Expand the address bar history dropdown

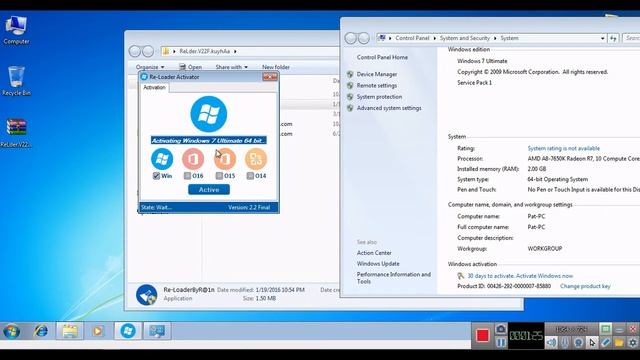[602, 38]
